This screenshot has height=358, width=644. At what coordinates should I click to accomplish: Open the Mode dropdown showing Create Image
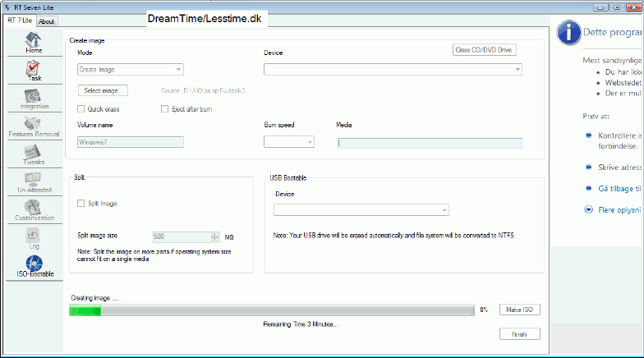(x=130, y=69)
